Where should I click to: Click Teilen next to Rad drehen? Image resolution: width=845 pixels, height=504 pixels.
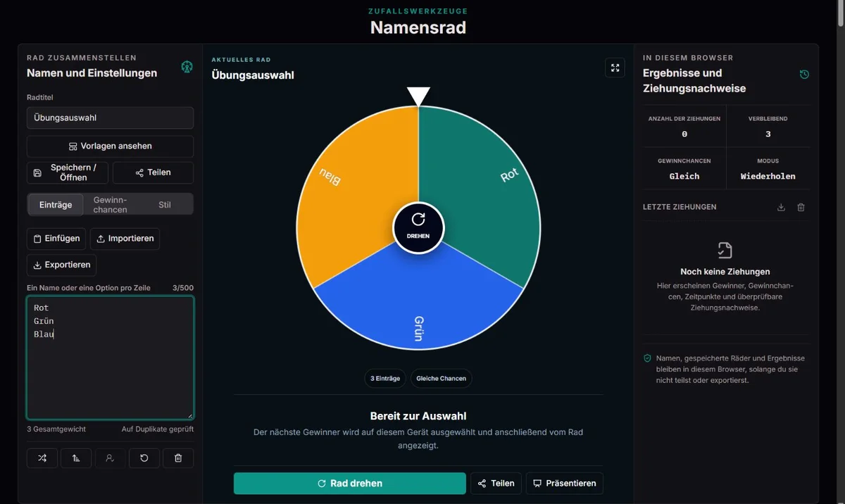click(496, 484)
